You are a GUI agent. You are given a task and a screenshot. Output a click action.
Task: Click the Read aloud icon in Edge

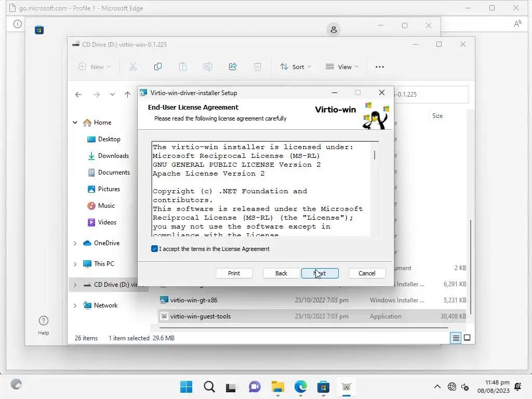click(x=517, y=24)
